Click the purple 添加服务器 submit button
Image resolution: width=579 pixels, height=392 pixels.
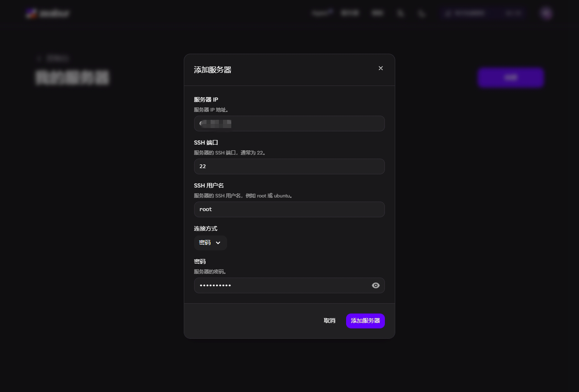[365, 321]
